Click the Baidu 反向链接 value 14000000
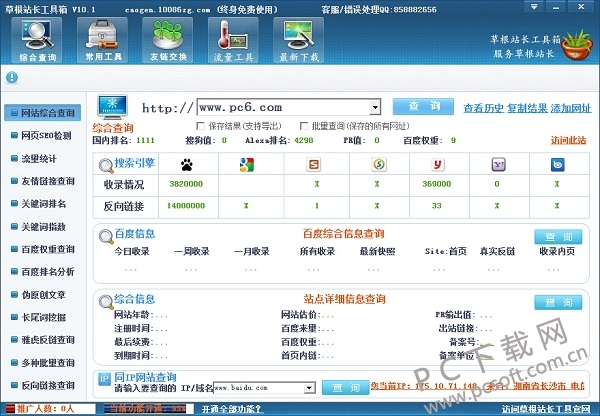This screenshot has height=416, width=600. tap(186, 206)
